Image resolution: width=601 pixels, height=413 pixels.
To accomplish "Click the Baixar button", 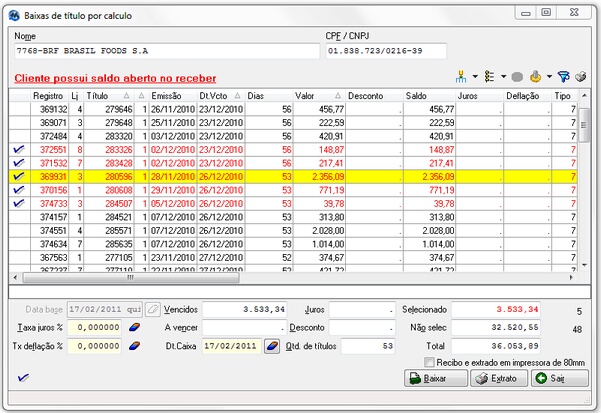I will [x=435, y=379].
